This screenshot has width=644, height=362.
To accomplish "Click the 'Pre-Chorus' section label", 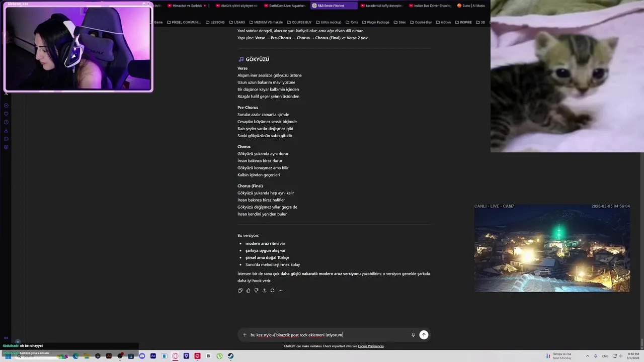I will [x=248, y=108].
